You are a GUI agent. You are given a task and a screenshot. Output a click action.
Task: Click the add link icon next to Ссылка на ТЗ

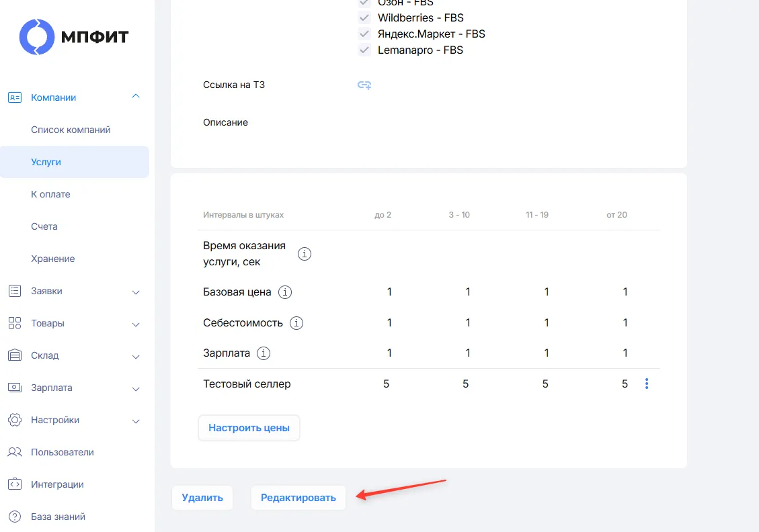(x=364, y=85)
